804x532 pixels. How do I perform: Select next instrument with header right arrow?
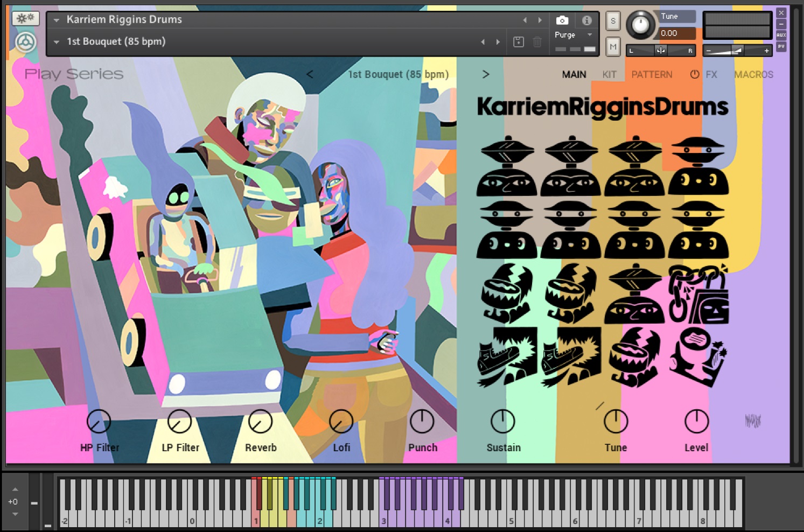pos(540,20)
